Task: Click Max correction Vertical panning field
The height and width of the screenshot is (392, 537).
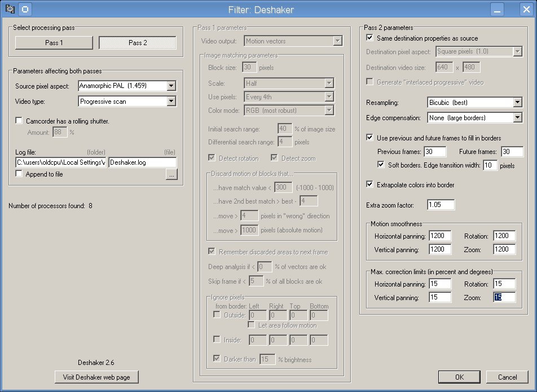Action: coord(440,297)
